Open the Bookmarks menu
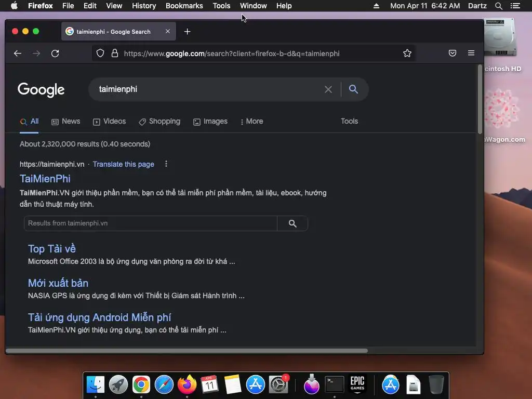Image resolution: width=532 pixels, height=399 pixels. 184,6
